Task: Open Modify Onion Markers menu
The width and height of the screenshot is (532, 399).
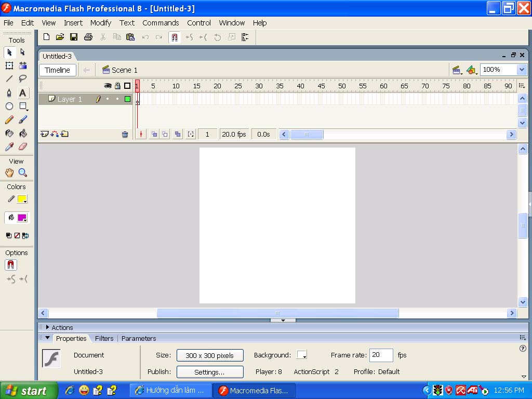Action: pos(191,135)
